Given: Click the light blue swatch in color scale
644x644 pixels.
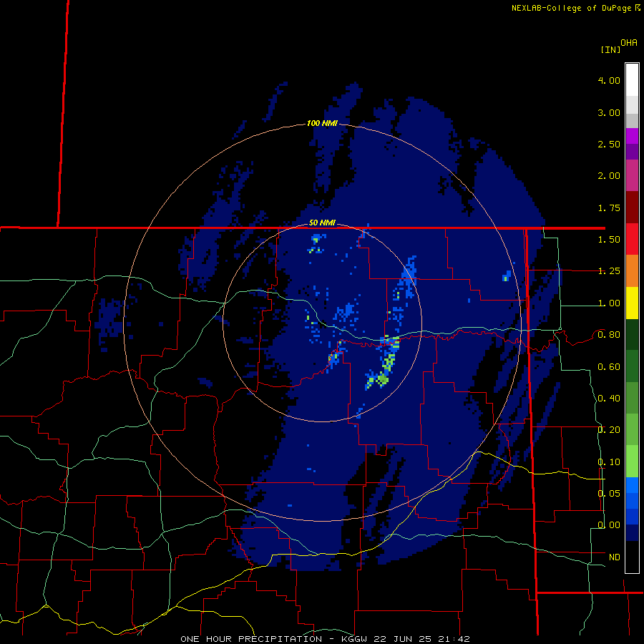Looking at the screenshot, I should coord(632,485).
